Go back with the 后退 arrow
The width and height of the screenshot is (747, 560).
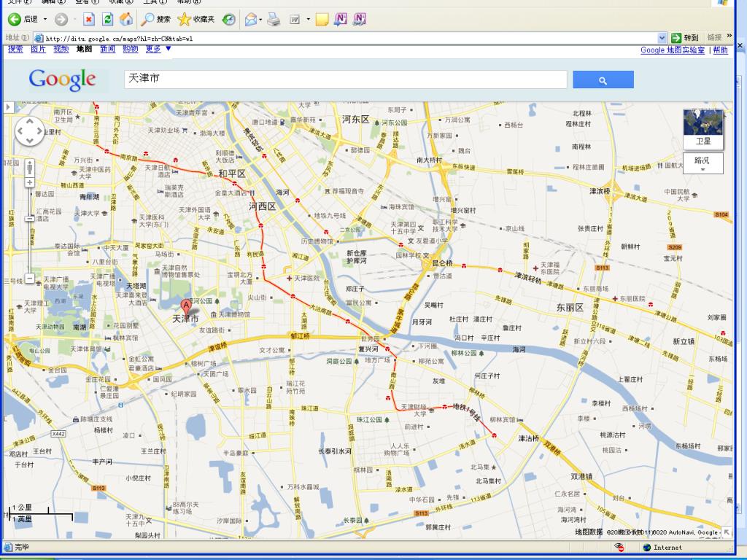click(x=23, y=20)
